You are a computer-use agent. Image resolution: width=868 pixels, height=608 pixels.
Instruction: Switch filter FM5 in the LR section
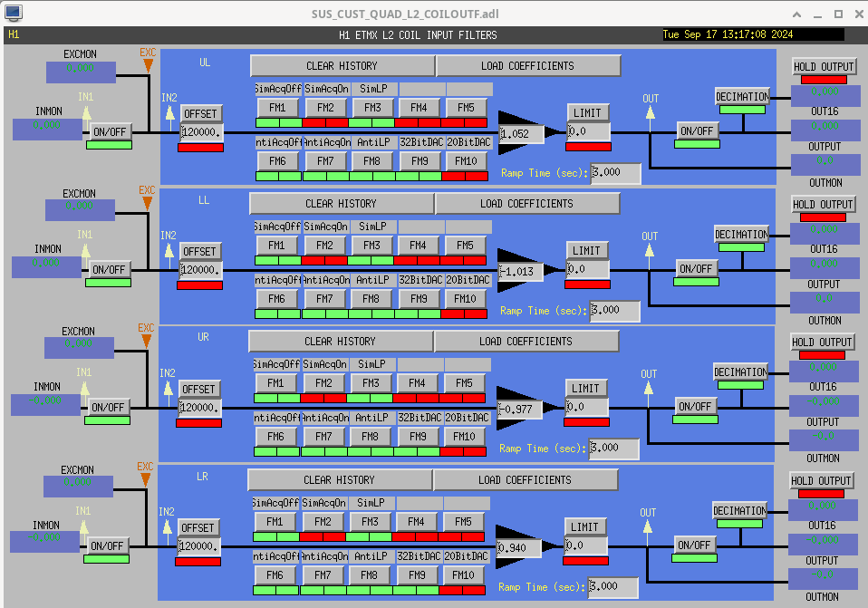pyautogui.click(x=463, y=522)
